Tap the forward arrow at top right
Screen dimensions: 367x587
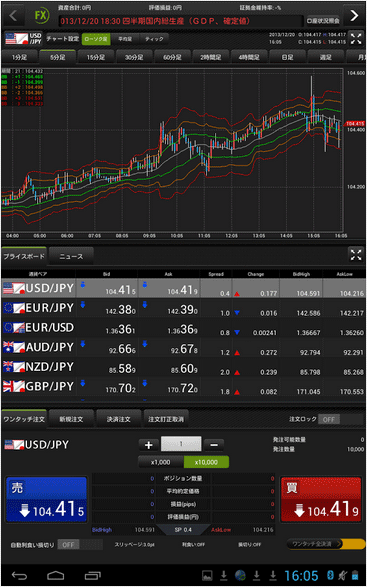click(354, 16)
